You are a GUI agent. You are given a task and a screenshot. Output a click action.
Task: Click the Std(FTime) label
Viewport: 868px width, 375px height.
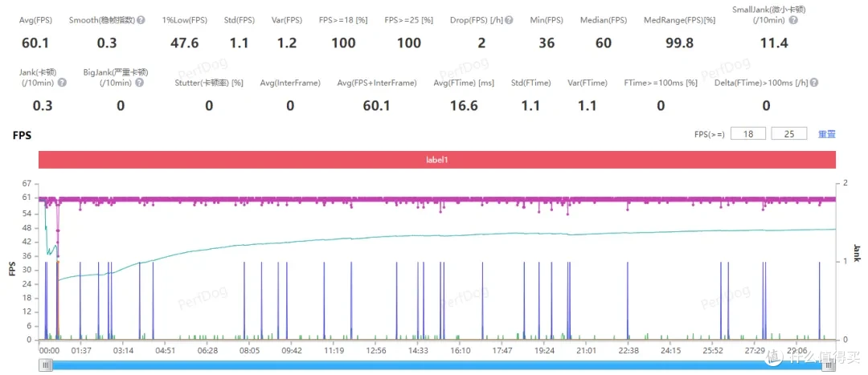coord(530,83)
